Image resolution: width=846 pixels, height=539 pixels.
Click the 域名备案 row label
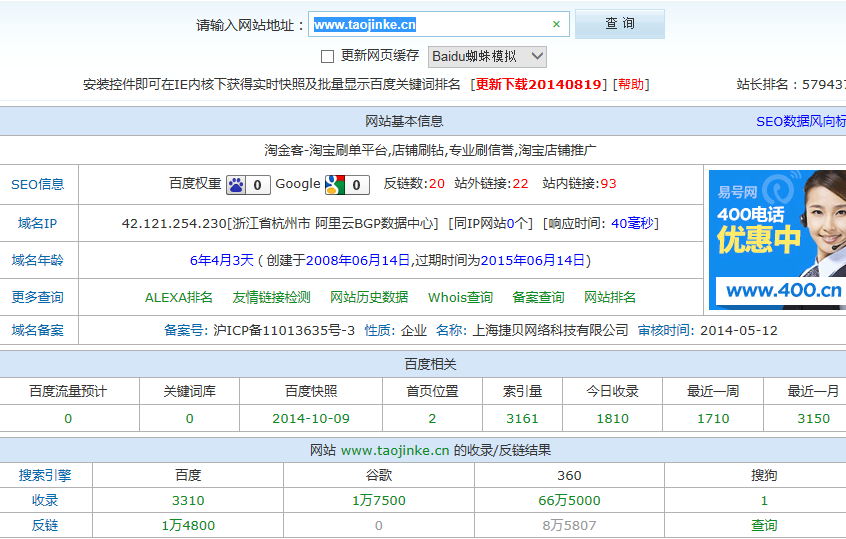click(38, 330)
